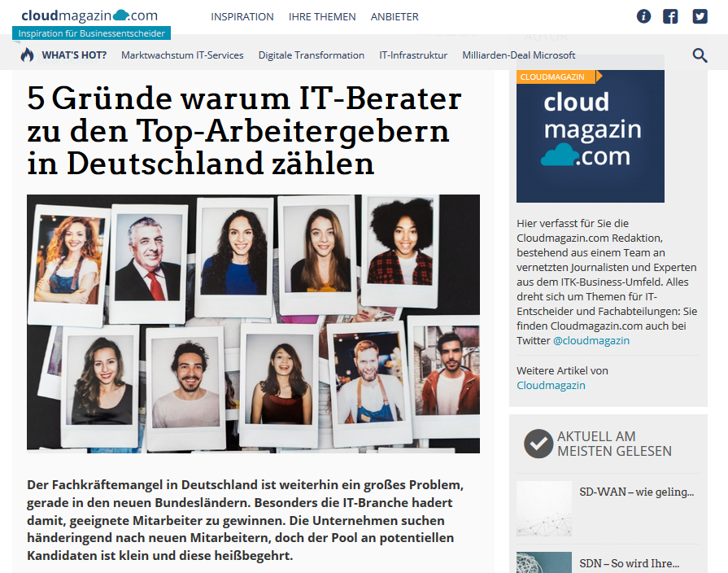Screen dimensions: 728x573
Task: Open the polaroid portraits article image
Action: pyautogui.click(x=253, y=324)
